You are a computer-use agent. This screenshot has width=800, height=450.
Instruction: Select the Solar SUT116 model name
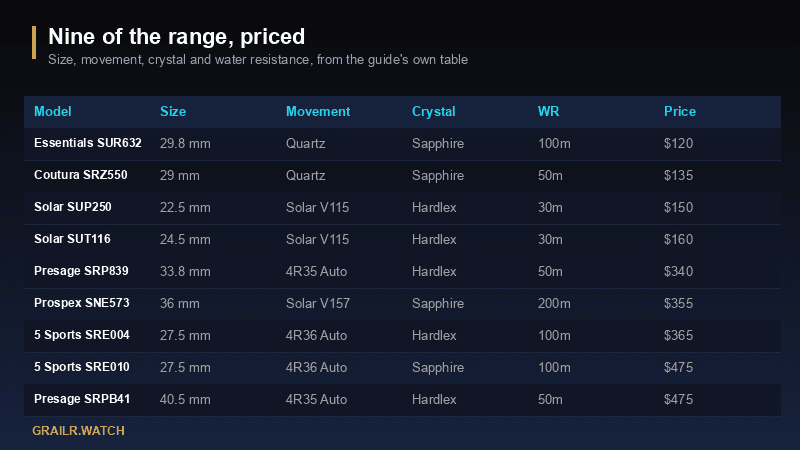click(x=72, y=239)
